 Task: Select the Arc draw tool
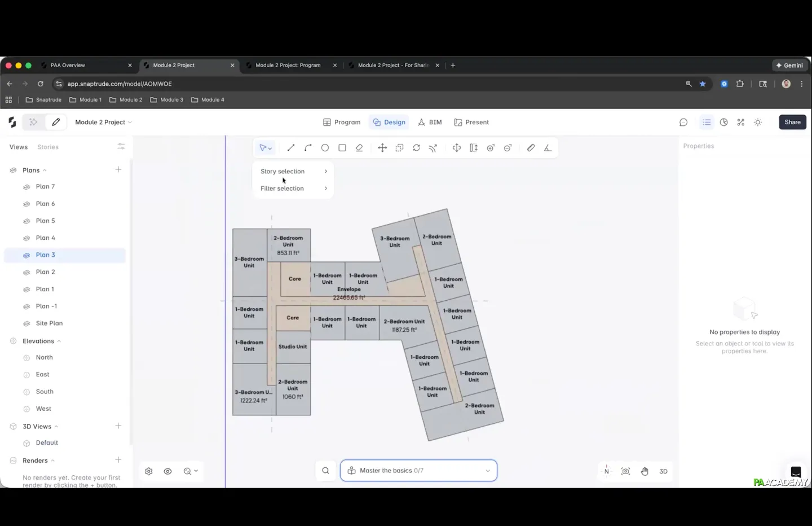(308, 148)
